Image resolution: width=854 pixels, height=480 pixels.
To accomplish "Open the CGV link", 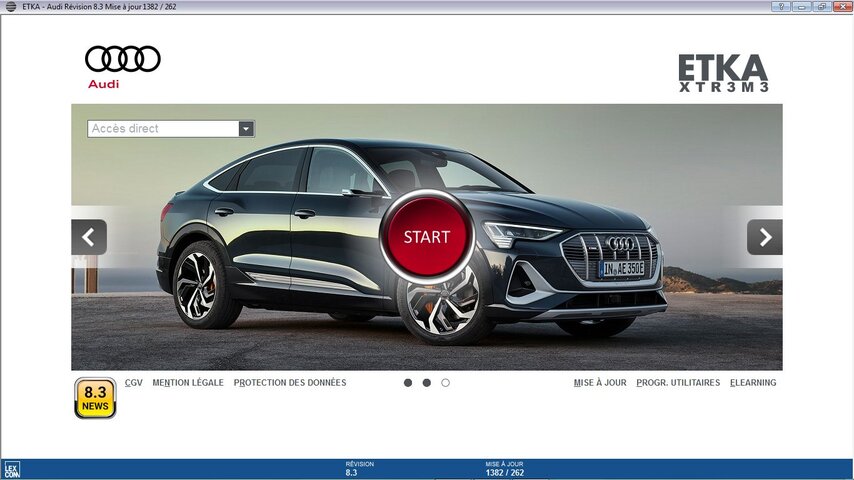I will tap(133, 382).
